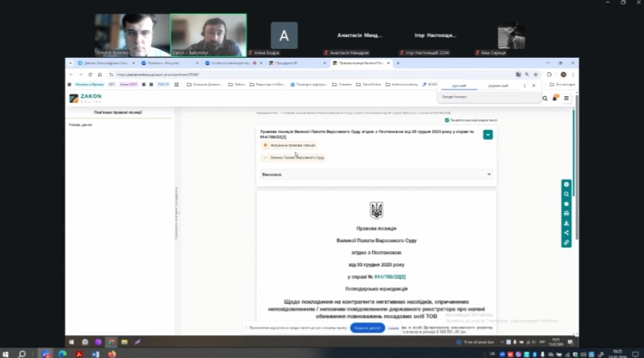
Task: Select Denys Babynskyi's video tile
Action: point(208,35)
